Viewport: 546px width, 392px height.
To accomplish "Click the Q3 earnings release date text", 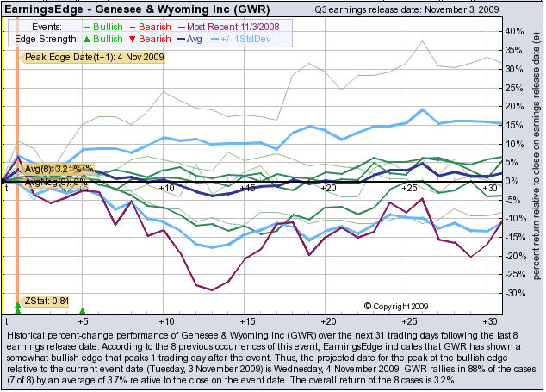I will [x=403, y=10].
